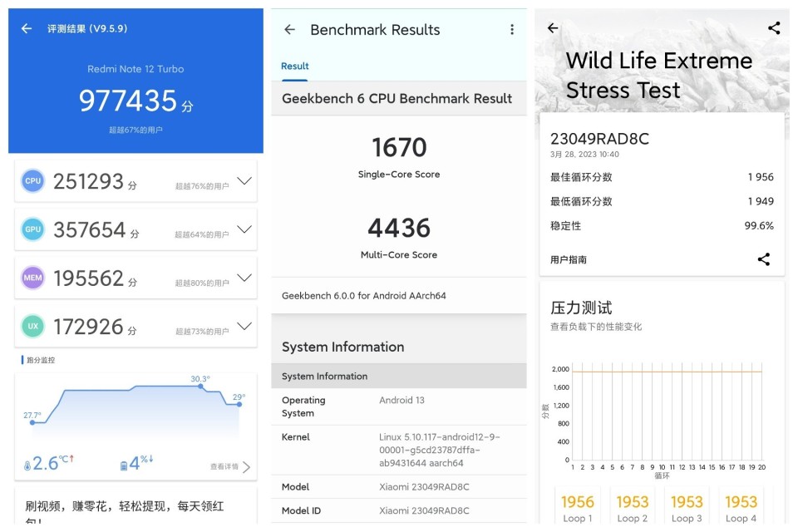Select the Model Xiaomi 23049RAD8C value
Viewport: 798px width, 532px height.
pos(424,486)
